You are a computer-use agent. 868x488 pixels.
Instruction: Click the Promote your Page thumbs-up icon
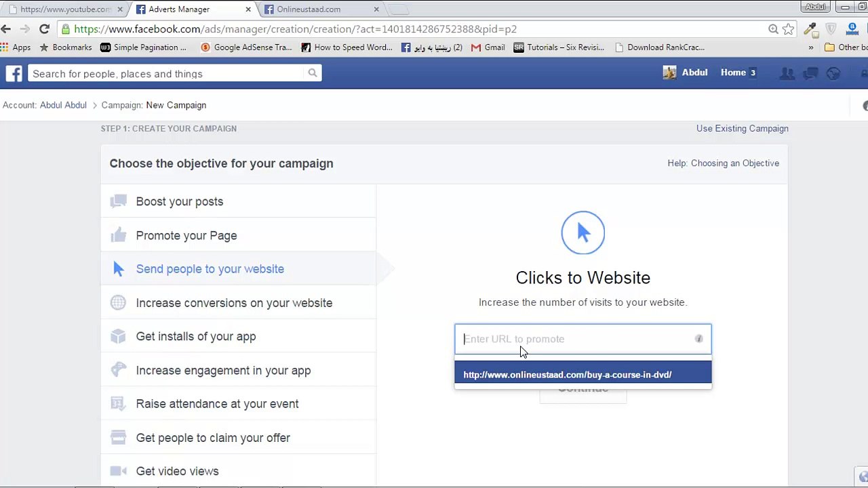(x=119, y=235)
